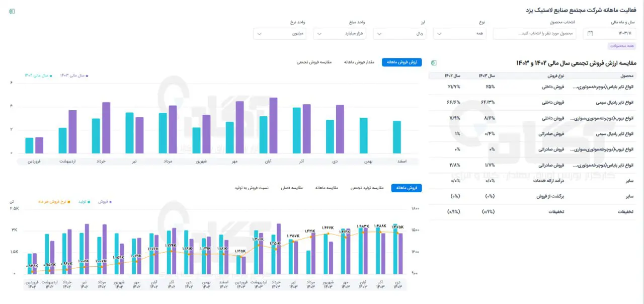This screenshot has height=304, width=644.
Task: Switch to the نسبت فروش به تولید tab
Action: point(252,188)
